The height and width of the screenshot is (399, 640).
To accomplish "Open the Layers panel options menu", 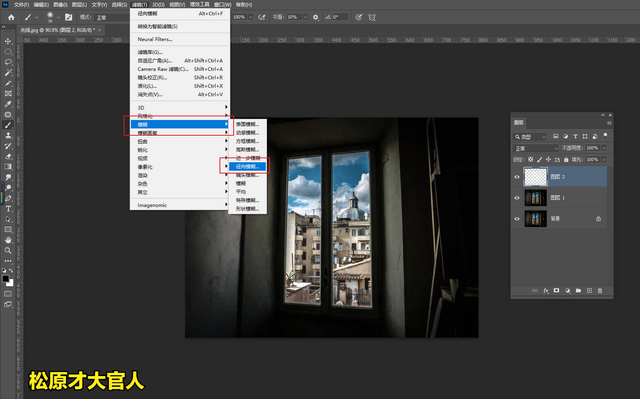I will [x=609, y=123].
